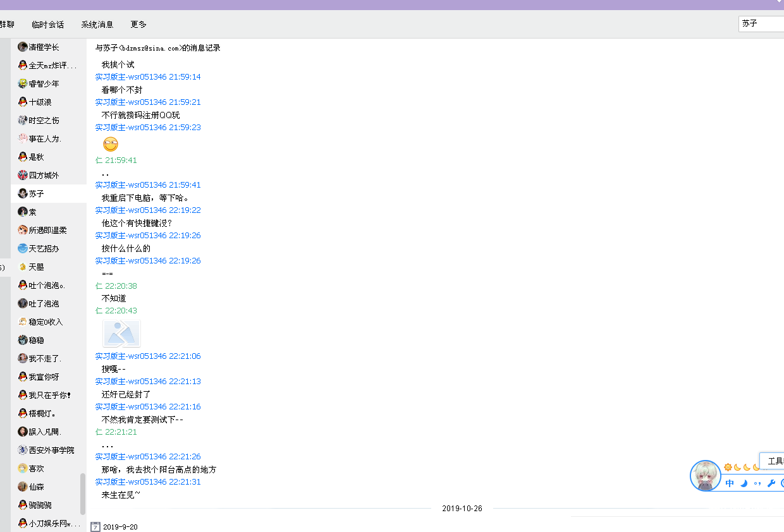Click the smirking emoji sent at 21:59:23
This screenshot has width=784, height=532.
[111, 143]
